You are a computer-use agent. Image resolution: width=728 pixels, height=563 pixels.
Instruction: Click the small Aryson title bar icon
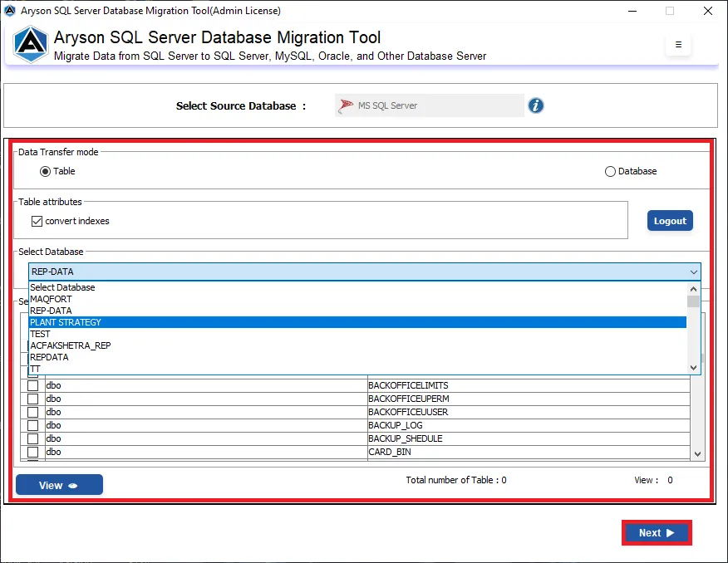10,10
